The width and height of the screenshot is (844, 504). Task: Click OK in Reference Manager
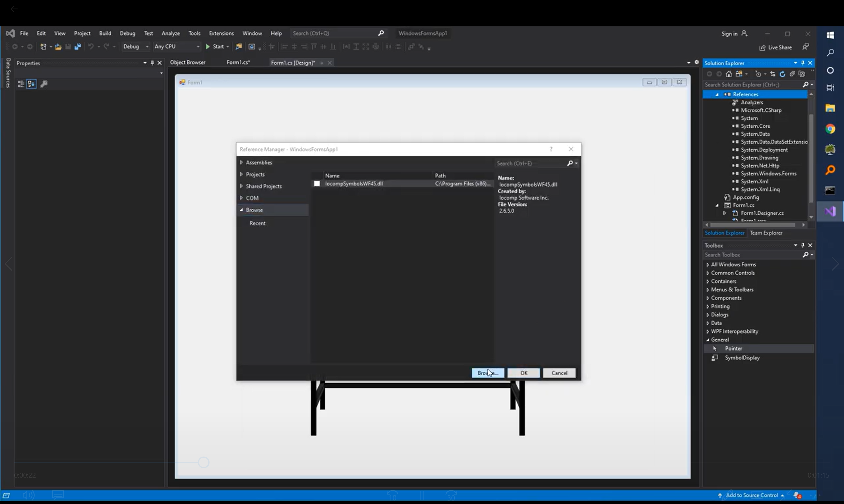(523, 373)
